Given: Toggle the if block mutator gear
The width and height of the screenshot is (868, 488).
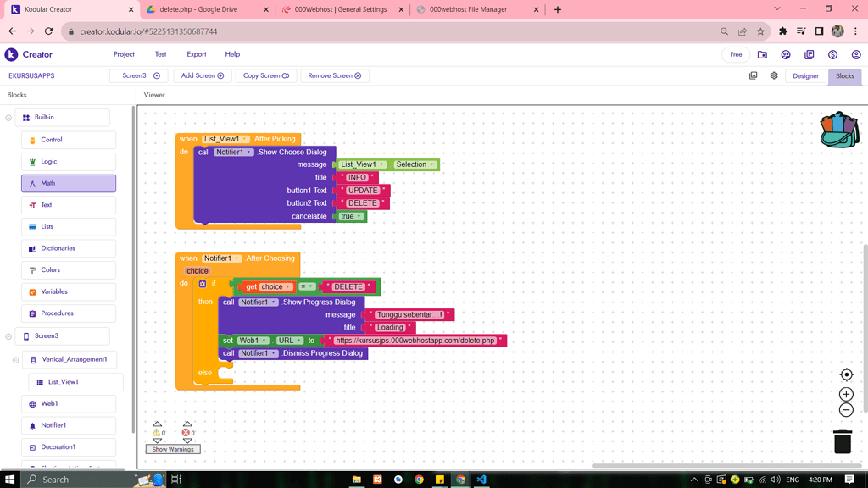Looking at the screenshot, I should coord(202,284).
